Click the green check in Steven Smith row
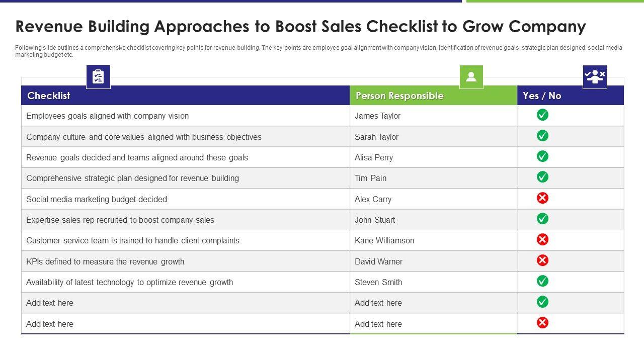 pos(542,281)
